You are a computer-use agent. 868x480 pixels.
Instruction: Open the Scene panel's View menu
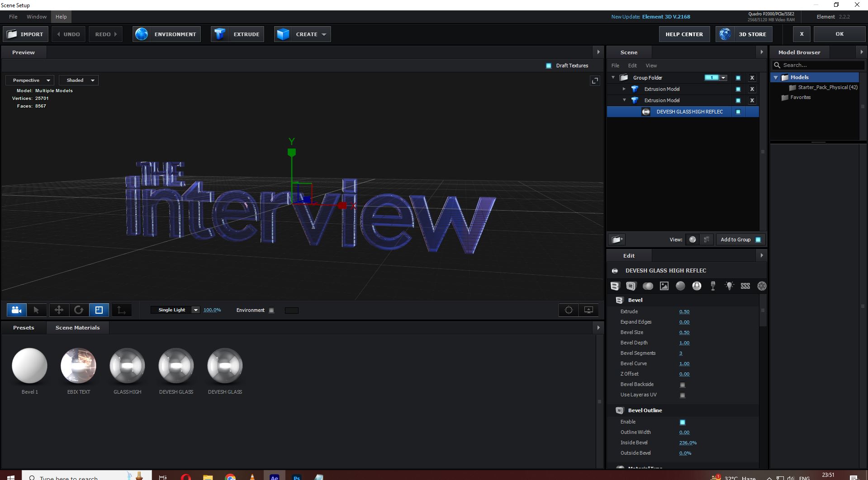(651, 66)
